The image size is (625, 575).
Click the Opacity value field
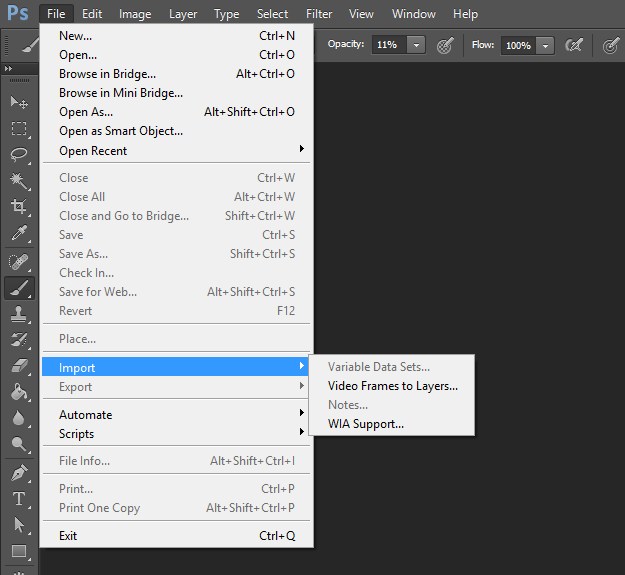[389, 45]
